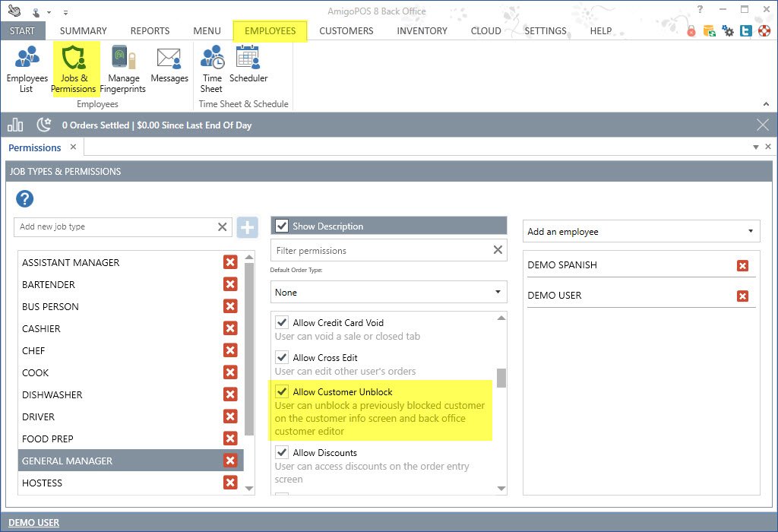
Task: Open the Messages envelope icon
Action: 169,67
